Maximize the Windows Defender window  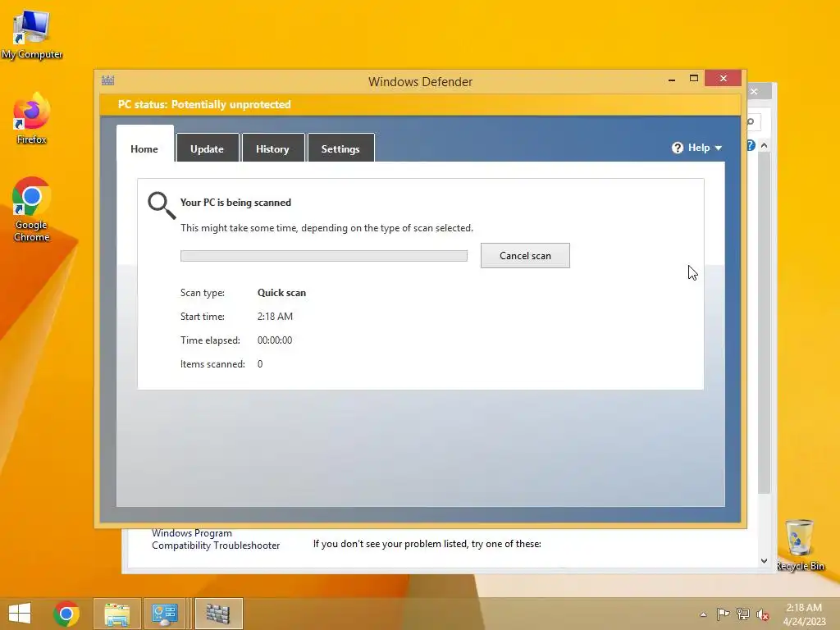point(694,79)
